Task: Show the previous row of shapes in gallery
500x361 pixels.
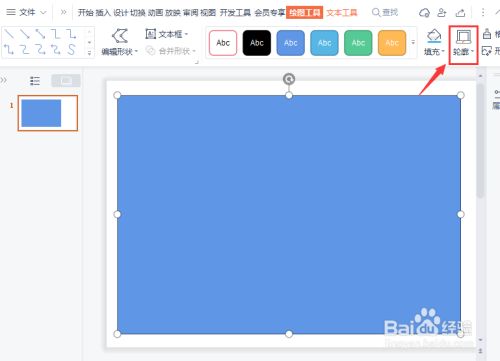Action: coord(89,32)
